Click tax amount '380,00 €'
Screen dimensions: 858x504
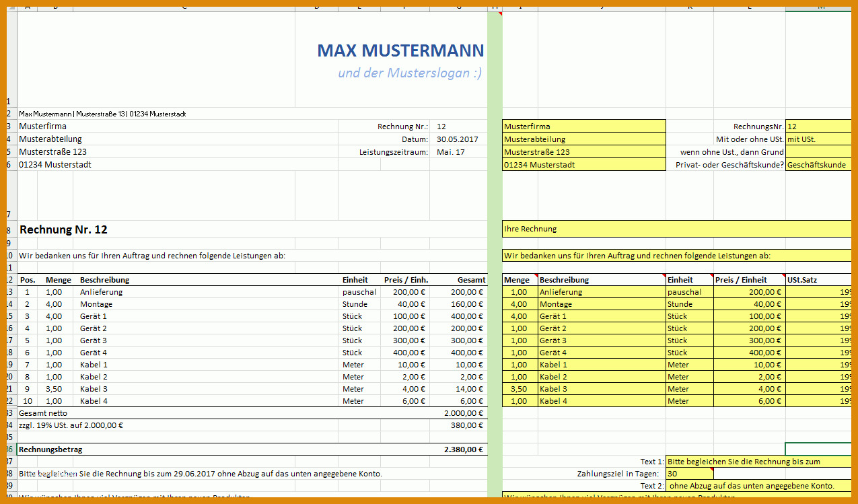(467, 425)
